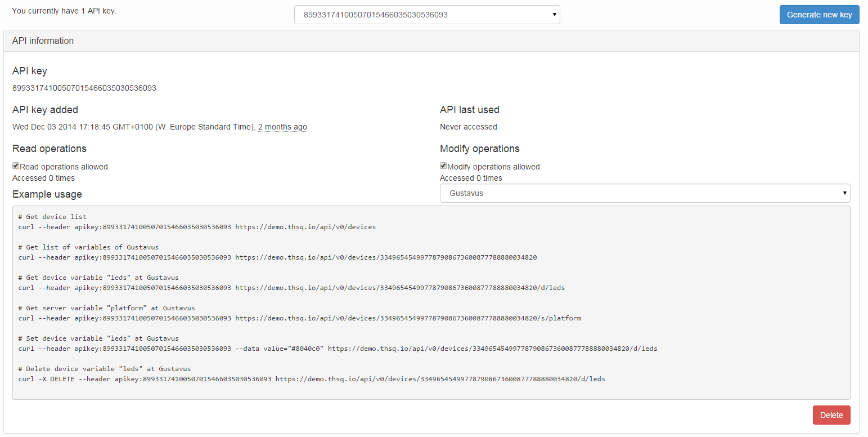Click the '# Get server variable "platform"' comment

[106, 308]
